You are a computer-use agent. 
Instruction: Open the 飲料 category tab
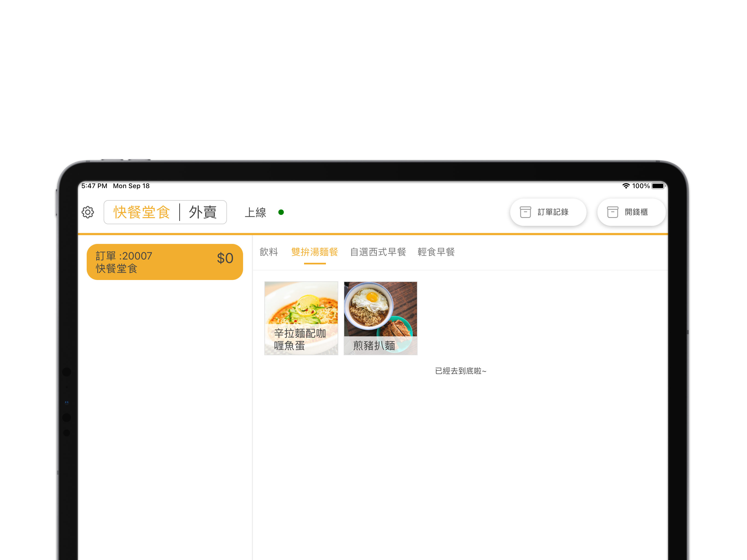tap(269, 252)
